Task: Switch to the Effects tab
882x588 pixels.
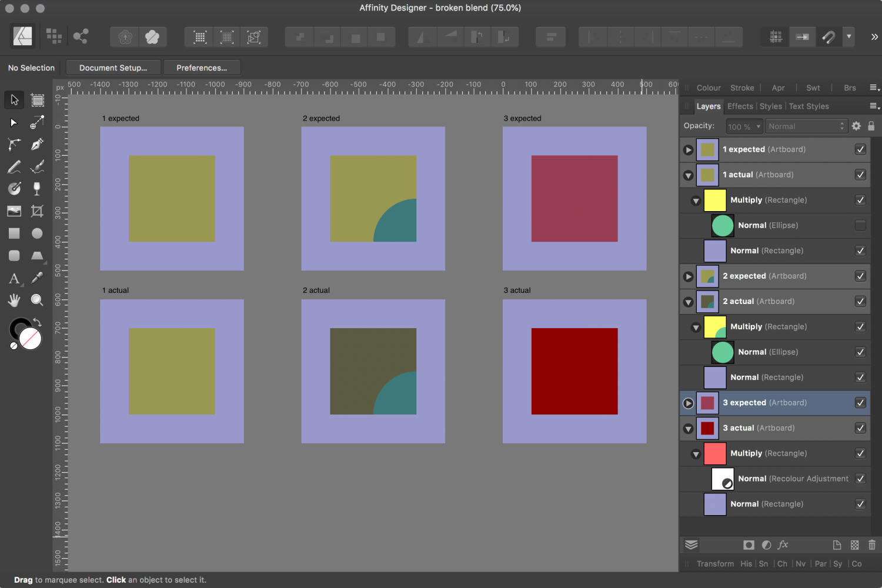Action: [x=740, y=106]
